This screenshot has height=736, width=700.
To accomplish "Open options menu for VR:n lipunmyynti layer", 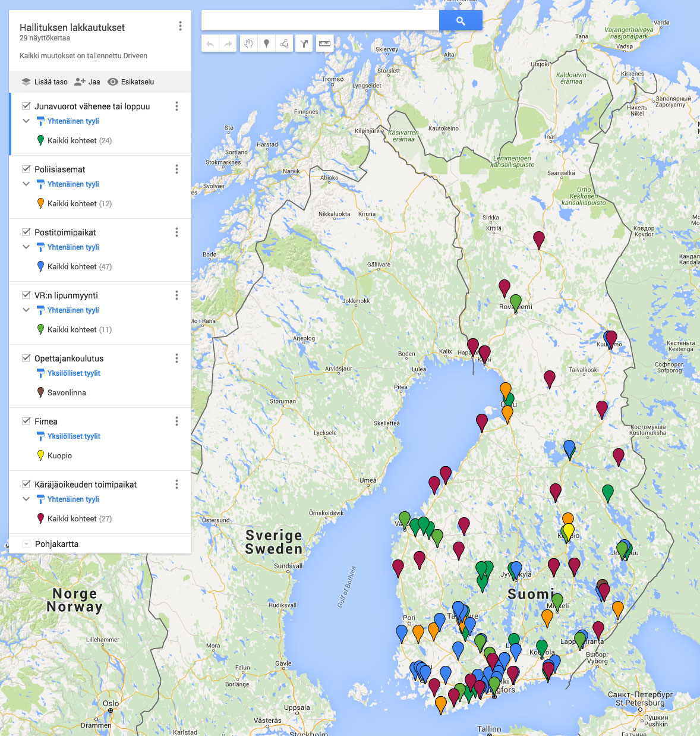I will 176,295.
